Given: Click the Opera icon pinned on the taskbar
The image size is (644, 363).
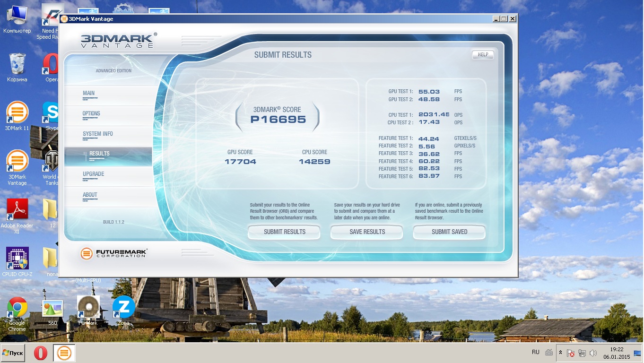Looking at the screenshot, I should tap(41, 353).
